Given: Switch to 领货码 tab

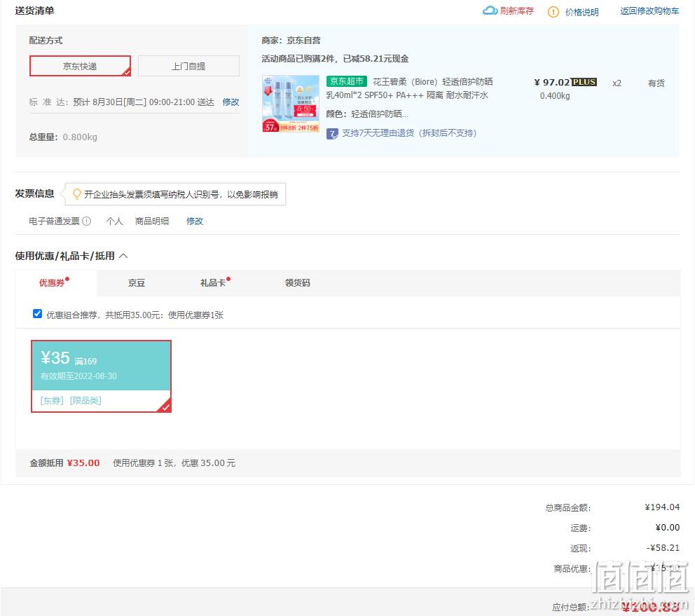Looking at the screenshot, I should click(298, 283).
